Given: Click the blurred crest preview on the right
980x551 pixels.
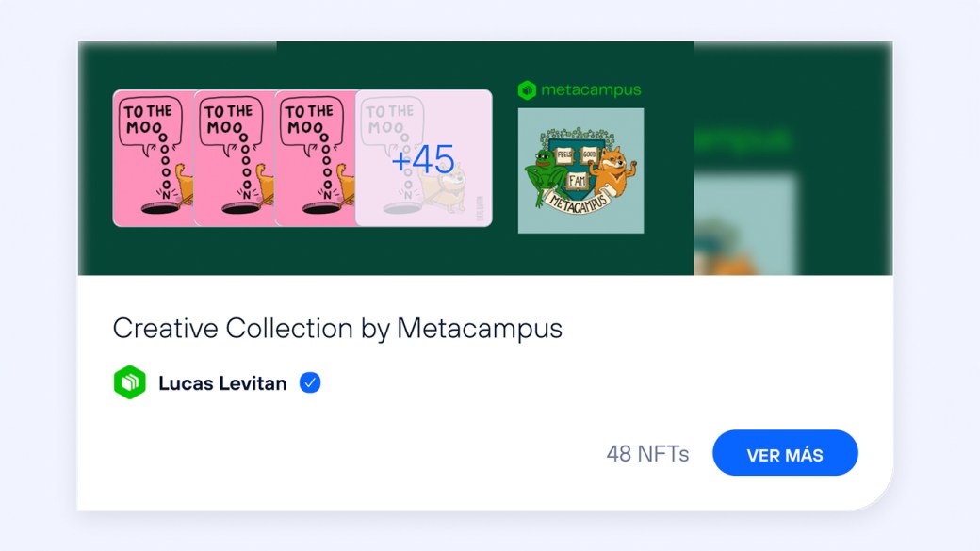Looking at the screenshot, I should point(745,225).
